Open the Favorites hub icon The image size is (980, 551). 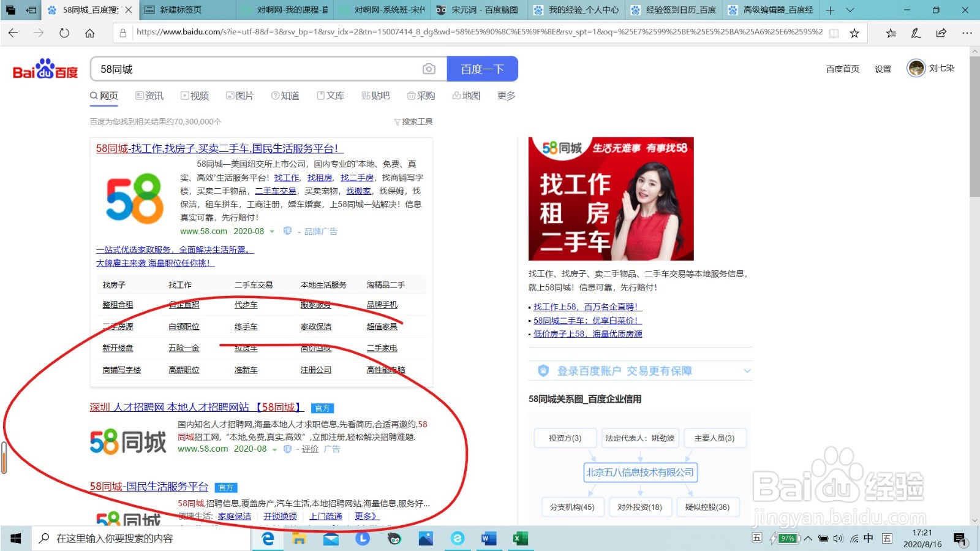(x=891, y=33)
